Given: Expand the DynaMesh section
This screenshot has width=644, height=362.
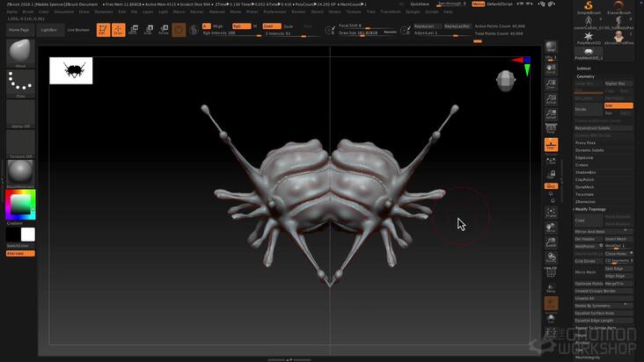Looking at the screenshot, I should tap(584, 187).
